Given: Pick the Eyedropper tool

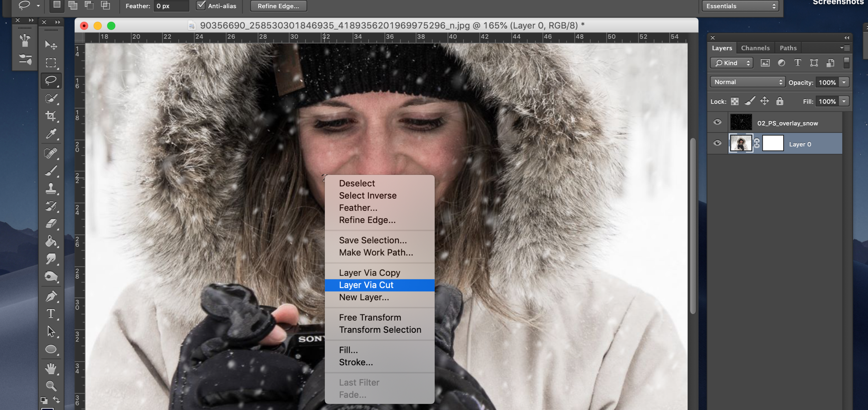Looking at the screenshot, I should [x=51, y=133].
